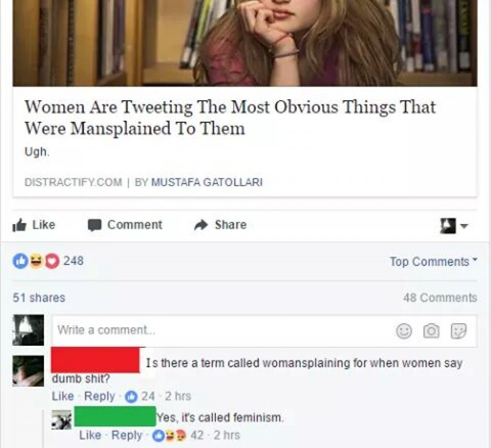Click the 48 Comments link

tap(440, 297)
